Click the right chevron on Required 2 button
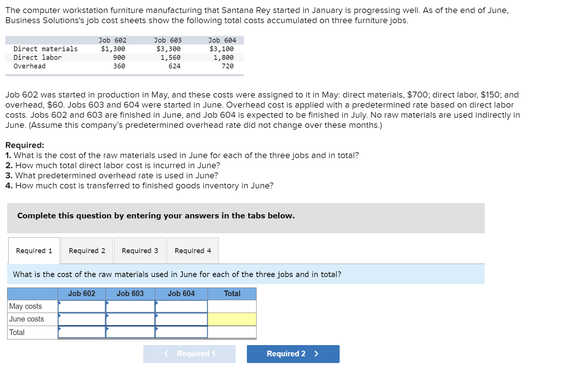 pyautogui.click(x=316, y=354)
